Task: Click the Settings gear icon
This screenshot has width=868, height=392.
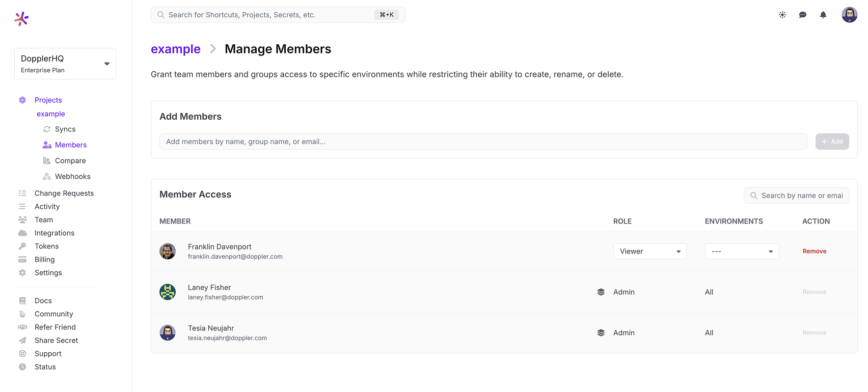Action: (22, 273)
